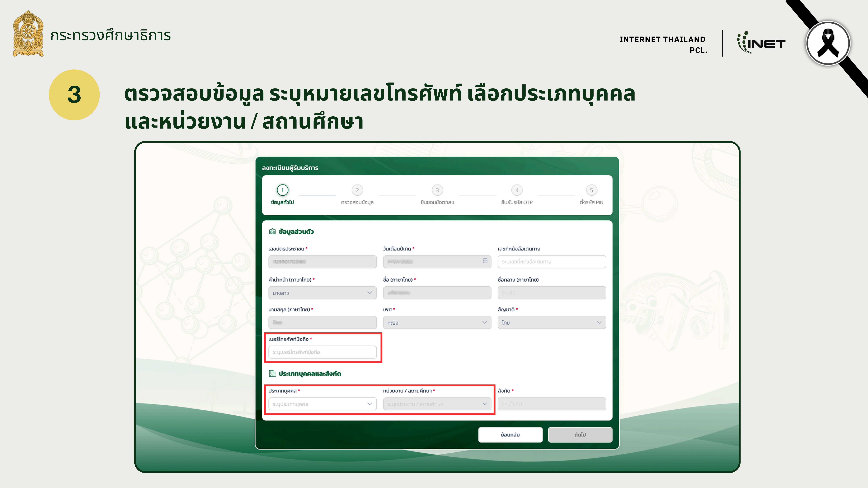Click the black mourning ribbon badge
The width and height of the screenshot is (868, 488).
(828, 43)
